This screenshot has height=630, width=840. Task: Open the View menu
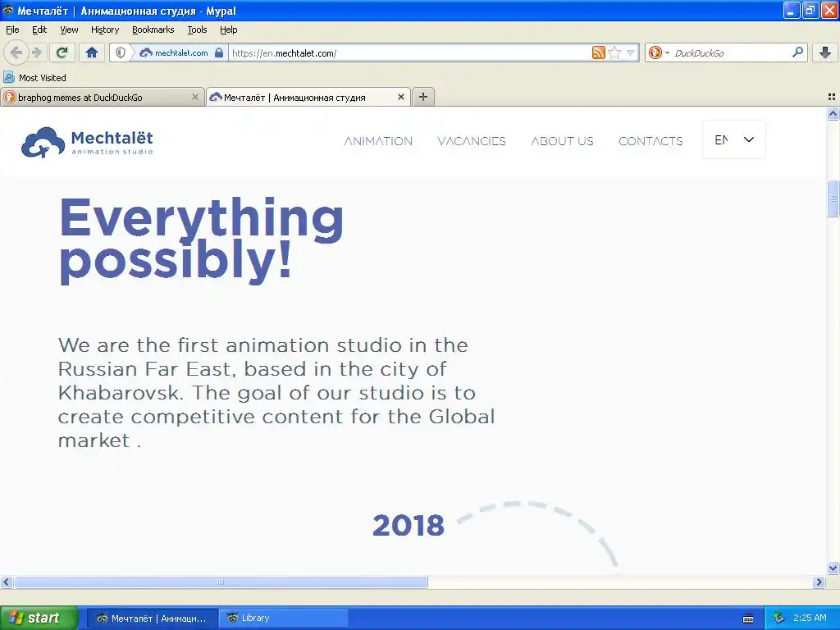click(x=69, y=30)
